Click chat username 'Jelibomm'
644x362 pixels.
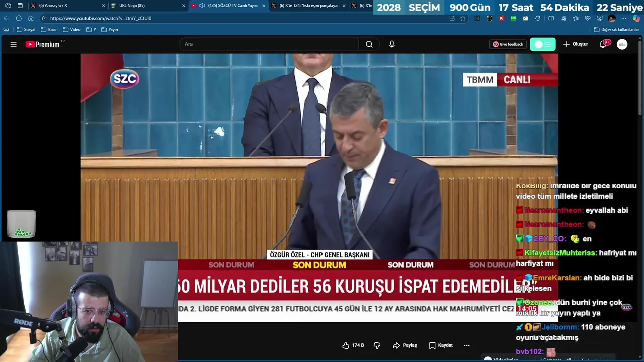pyautogui.click(x=560, y=327)
